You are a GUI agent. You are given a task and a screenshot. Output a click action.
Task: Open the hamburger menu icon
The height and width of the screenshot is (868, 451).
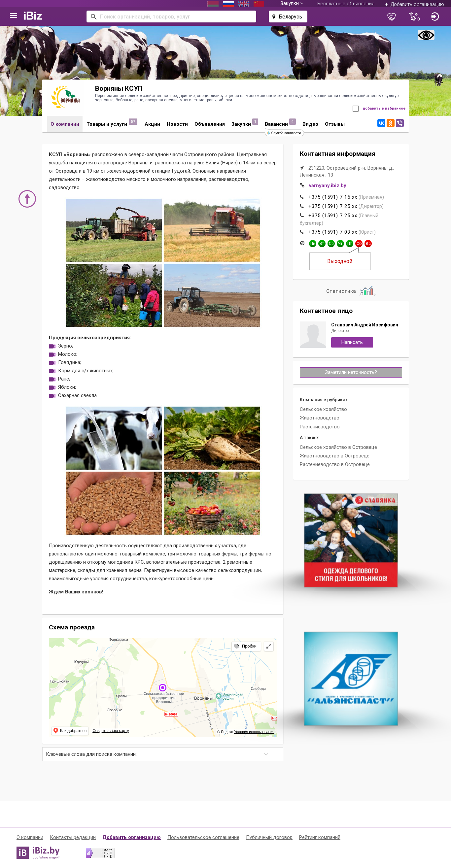click(x=14, y=16)
